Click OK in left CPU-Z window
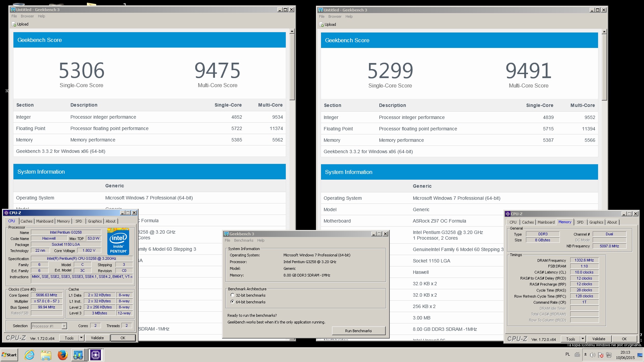The image size is (644, 362). click(x=123, y=338)
